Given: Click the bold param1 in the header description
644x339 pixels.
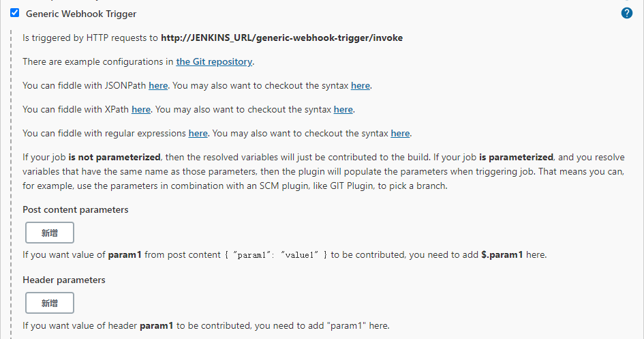Looking at the screenshot, I should 157,325.
